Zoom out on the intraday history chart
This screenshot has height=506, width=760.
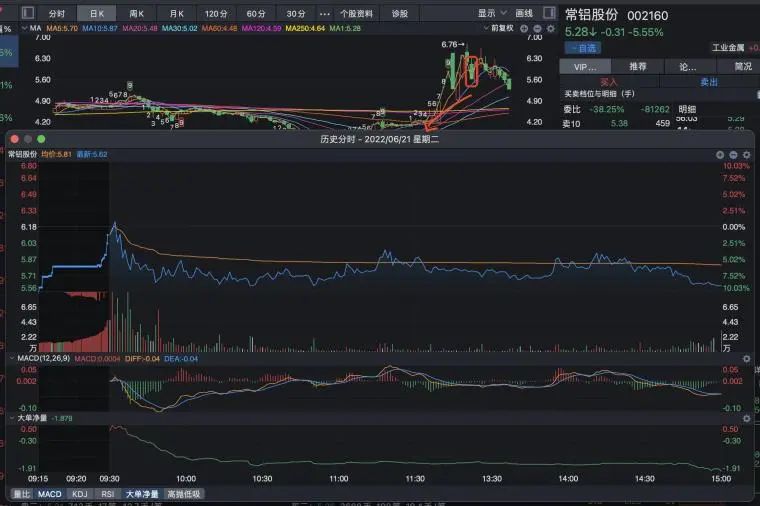(x=733, y=155)
